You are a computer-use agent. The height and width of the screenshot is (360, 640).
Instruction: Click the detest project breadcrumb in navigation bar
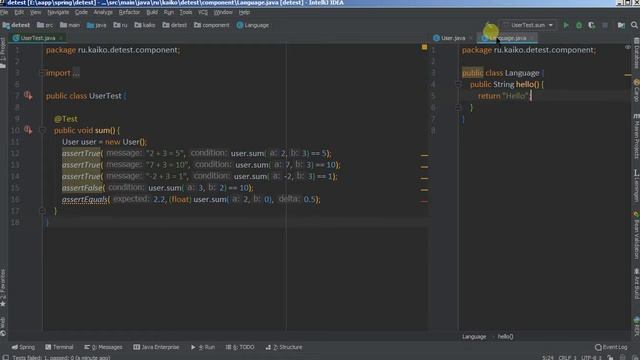tap(16, 25)
